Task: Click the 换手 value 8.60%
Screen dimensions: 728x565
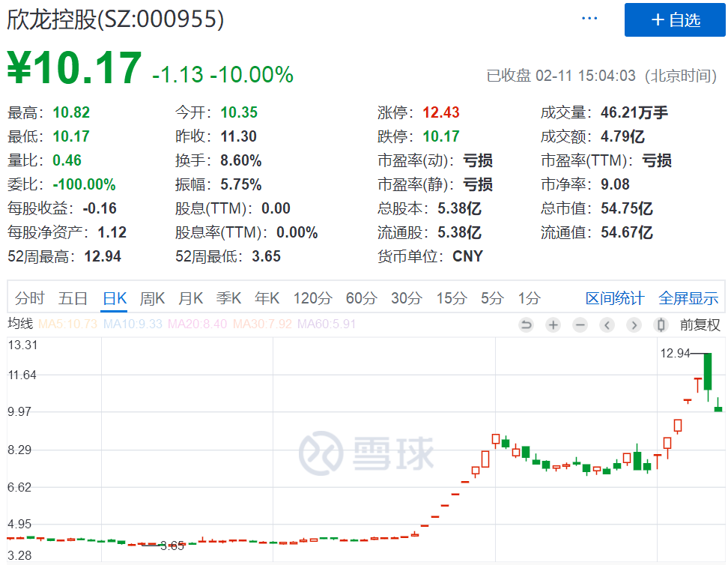Action: 241,160
